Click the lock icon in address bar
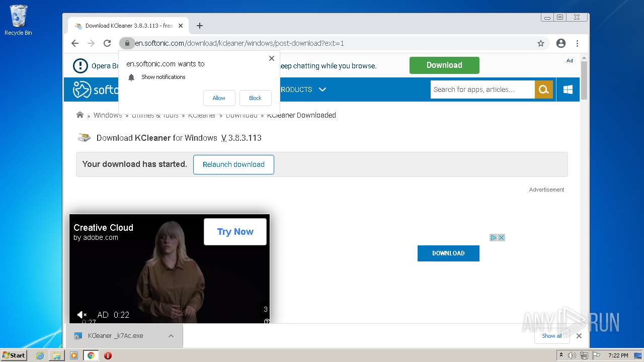The image size is (644, 362). click(127, 43)
